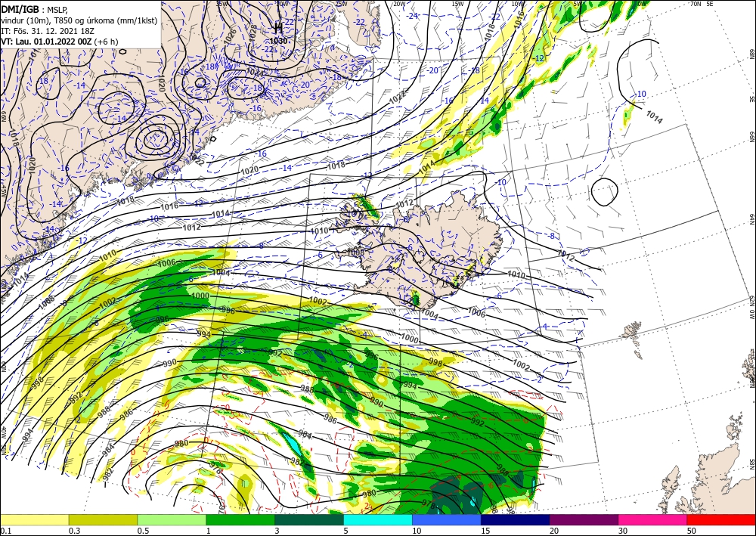
Task: Select the cyan 5–10 legend swatch
Action: (378, 519)
